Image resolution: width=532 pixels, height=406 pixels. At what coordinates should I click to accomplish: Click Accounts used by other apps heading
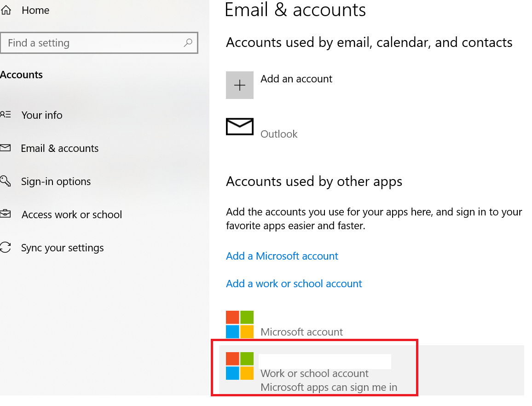(x=314, y=182)
